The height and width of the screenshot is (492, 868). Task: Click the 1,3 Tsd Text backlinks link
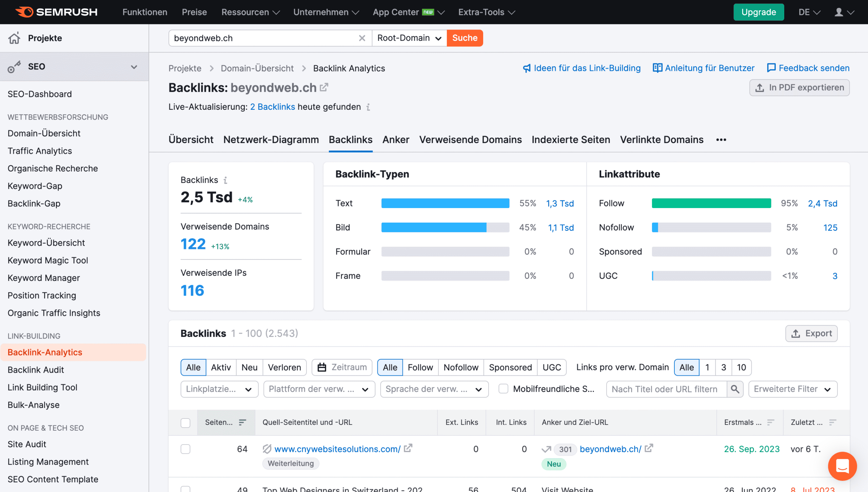(560, 203)
